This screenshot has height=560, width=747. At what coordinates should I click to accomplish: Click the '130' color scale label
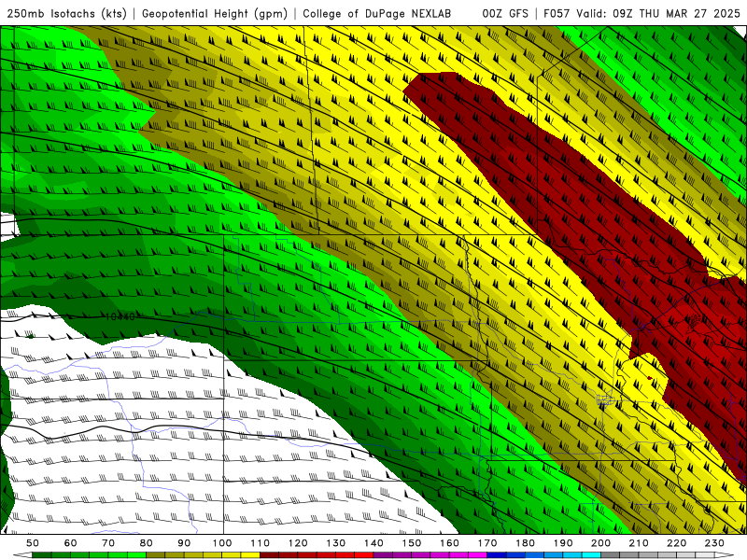tap(336, 543)
